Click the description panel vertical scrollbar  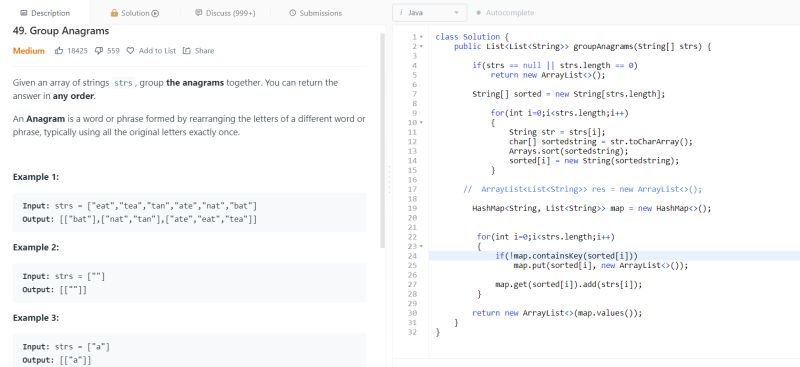pyautogui.click(x=383, y=140)
